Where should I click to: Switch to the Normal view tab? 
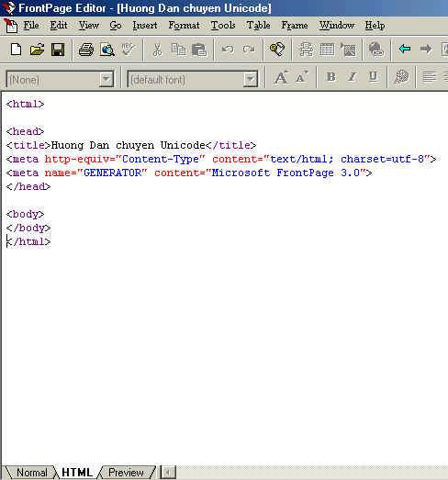click(31, 473)
